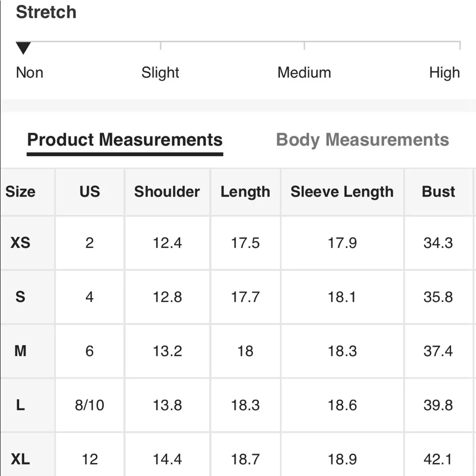
Task: Click the US column header
Action: [89, 192]
